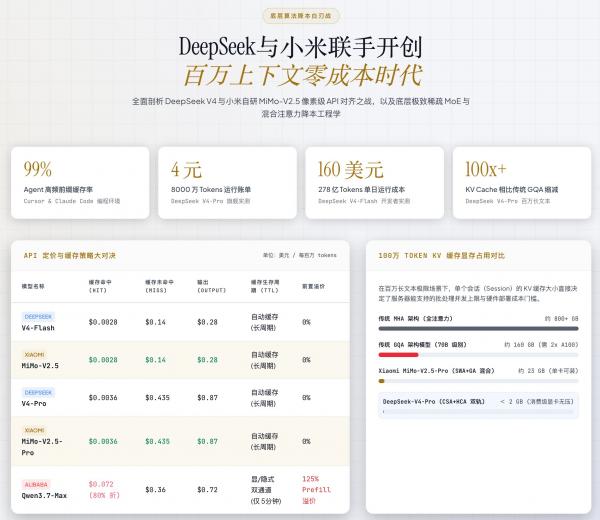
Task: Click the 0% premium in the MiMo-V2.5 row
Action: click(306, 360)
